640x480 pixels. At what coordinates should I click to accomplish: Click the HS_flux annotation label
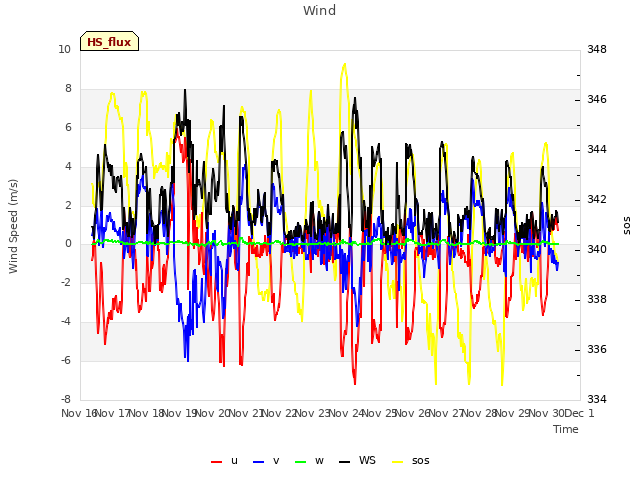click(109, 41)
